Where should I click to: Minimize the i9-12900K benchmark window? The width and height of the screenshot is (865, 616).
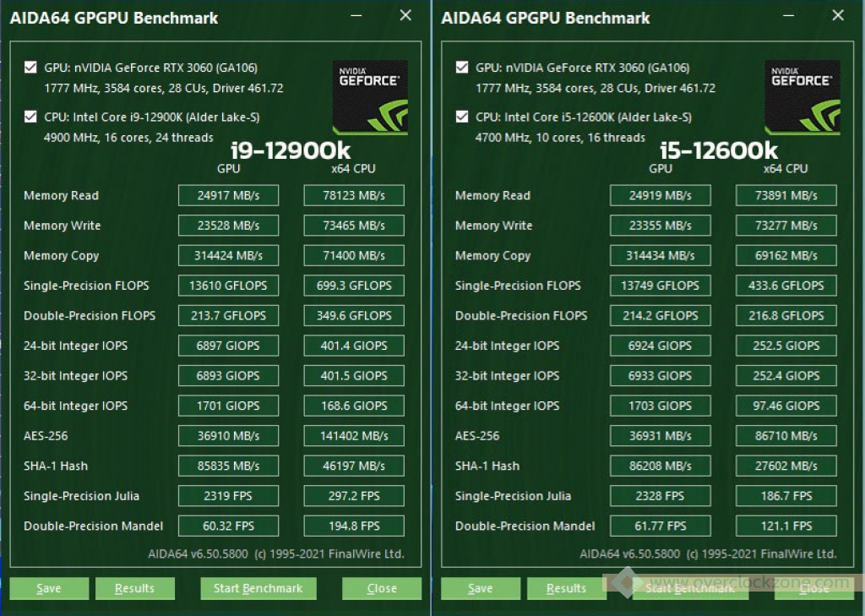(356, 15)
